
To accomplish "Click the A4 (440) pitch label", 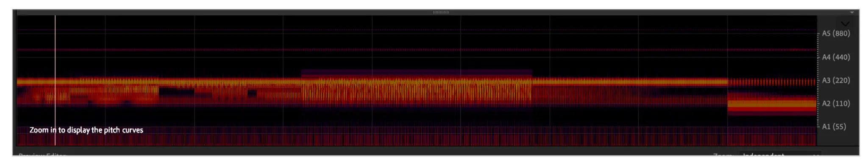I will [836, 57].
